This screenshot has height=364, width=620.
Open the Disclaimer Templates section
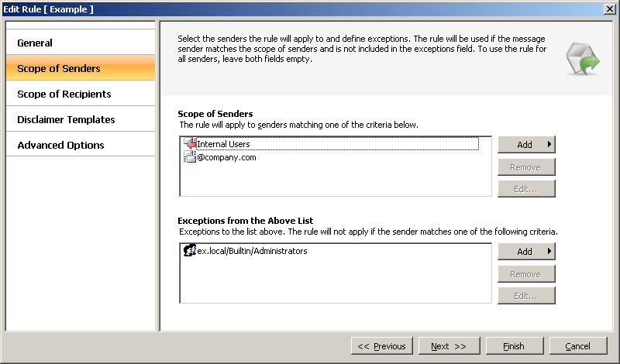pyautogui.click(x=81, y=119)
